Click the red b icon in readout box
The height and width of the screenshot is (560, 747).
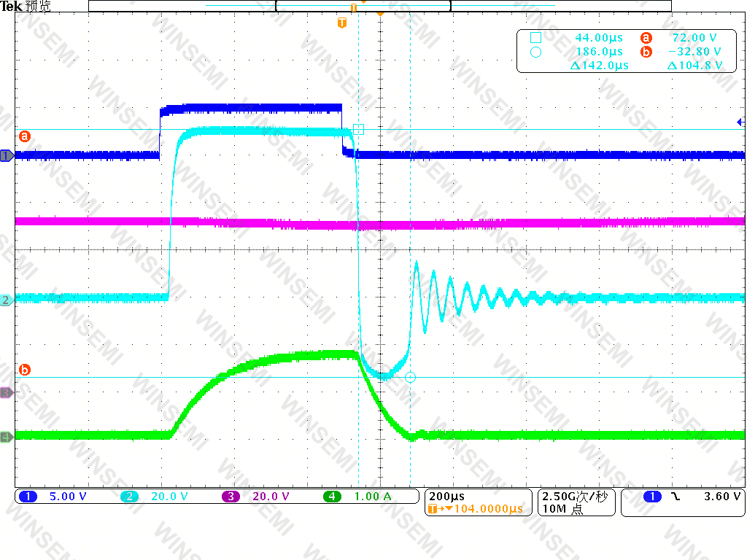pyautogui.click(x=646, y=52)
